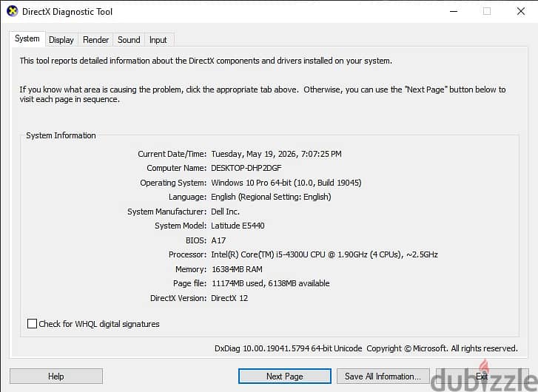Click the Latitude E5440 system model

pos(238,226)
